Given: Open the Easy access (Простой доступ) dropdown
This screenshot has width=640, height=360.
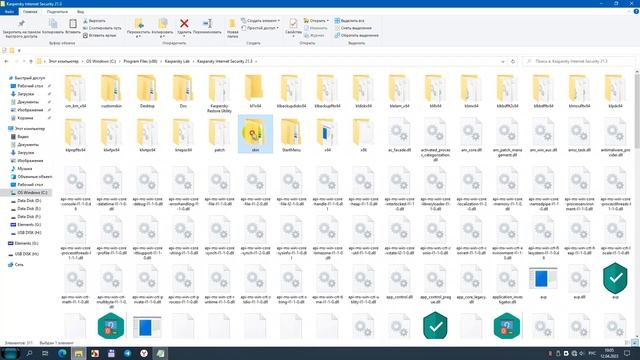Looking at the screenshot, I should 260,28.
